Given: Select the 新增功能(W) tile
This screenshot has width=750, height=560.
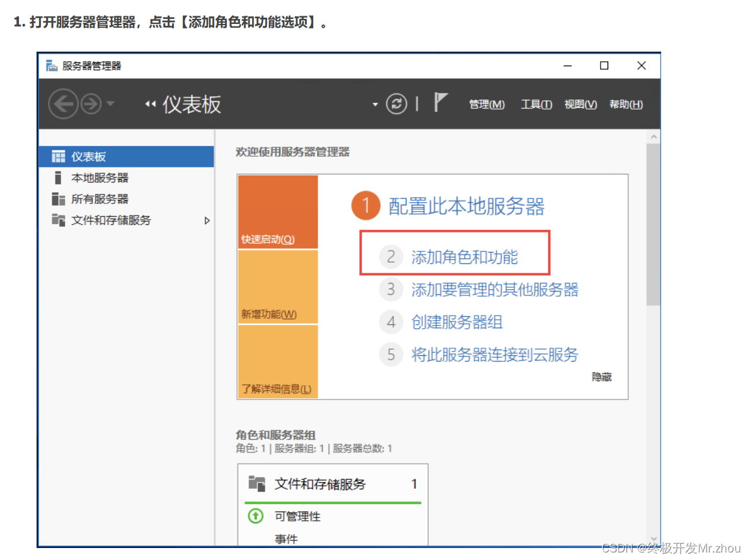Looking at the screenshot, I should (278, 287).
